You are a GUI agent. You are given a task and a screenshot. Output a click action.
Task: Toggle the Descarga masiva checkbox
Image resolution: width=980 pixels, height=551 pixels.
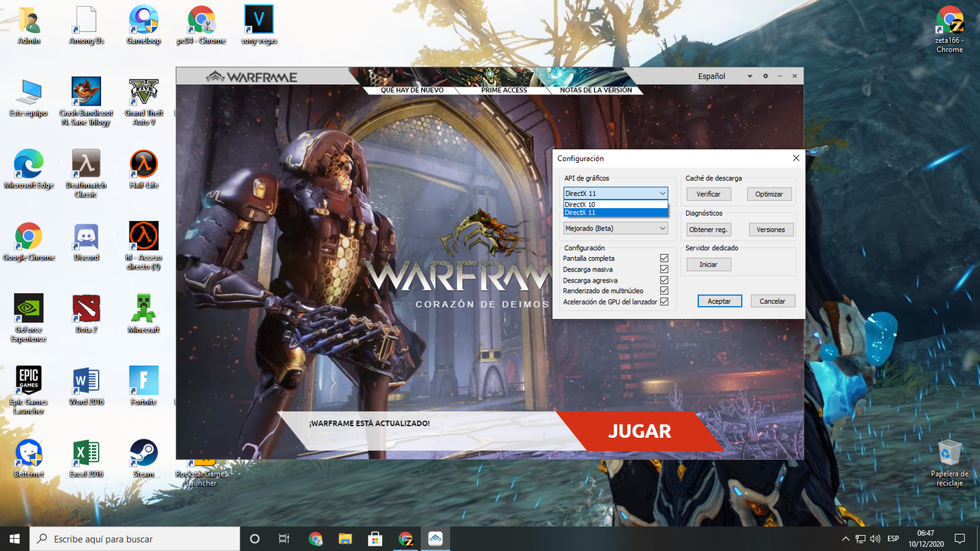coord(664,269)
